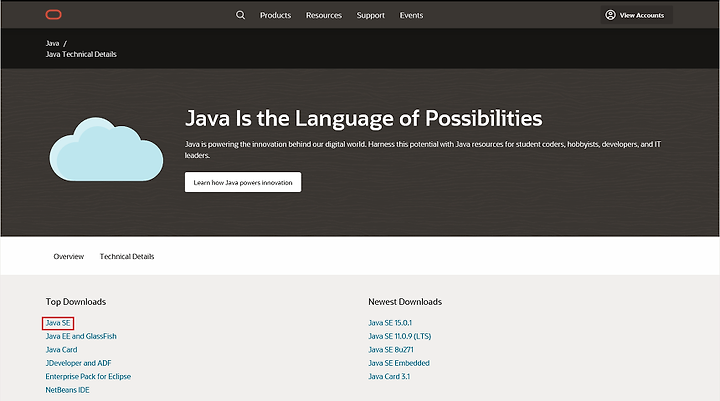720x401 pixels.
Task: Open the Java Card link
Action: click(x=61, y=350)
